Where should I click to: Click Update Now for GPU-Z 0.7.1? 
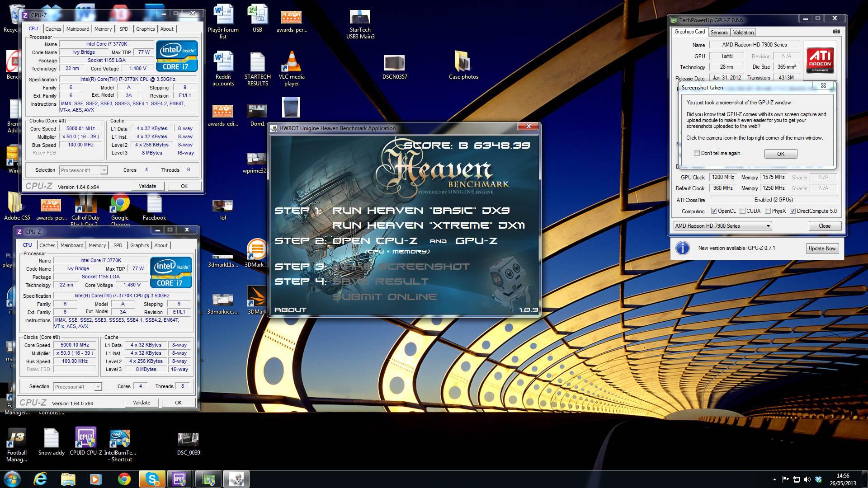point(822,249)
